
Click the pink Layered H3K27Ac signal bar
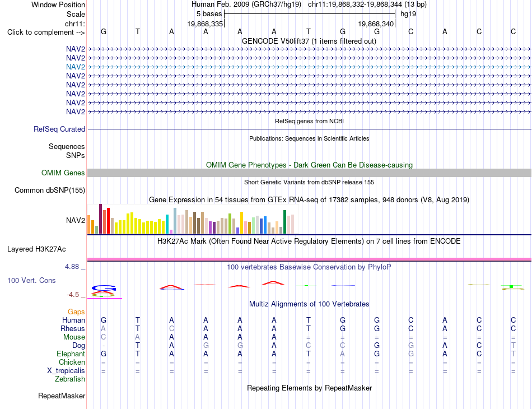(309, 259)
